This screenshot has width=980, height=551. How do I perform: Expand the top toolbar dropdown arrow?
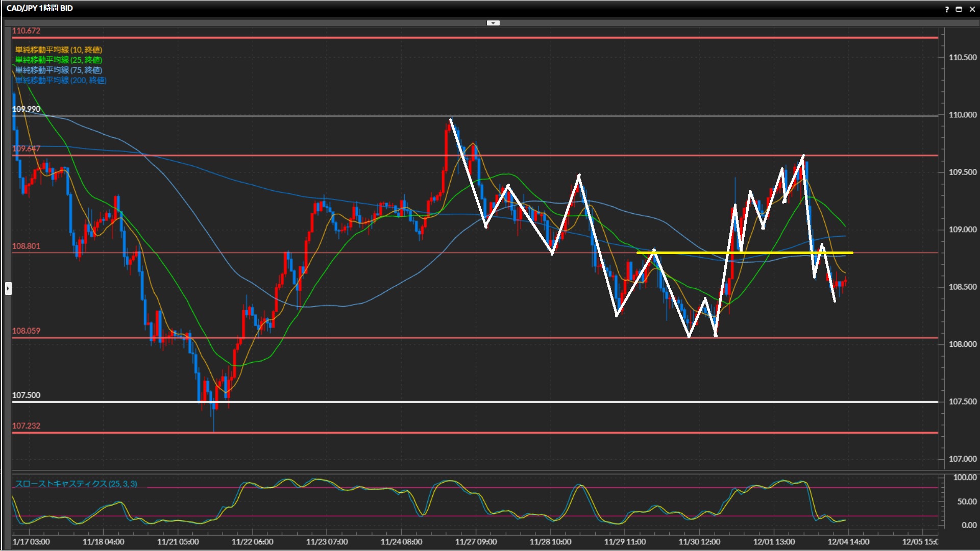click(x=493, y=23)
